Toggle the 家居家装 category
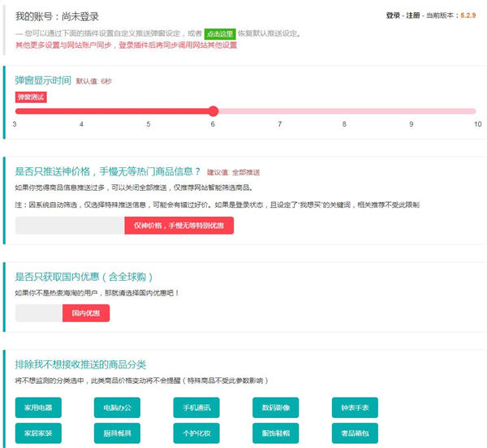487x448 pixels. (38, 433)
